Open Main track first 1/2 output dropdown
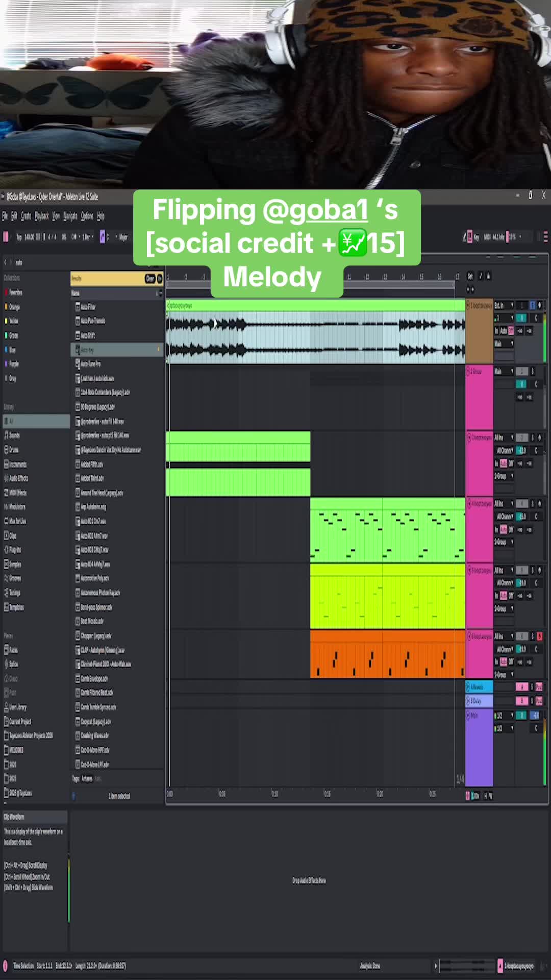Image resolution: width=551 pixels, height=980 pixels. pyautogui.click(x=504, y=716)
